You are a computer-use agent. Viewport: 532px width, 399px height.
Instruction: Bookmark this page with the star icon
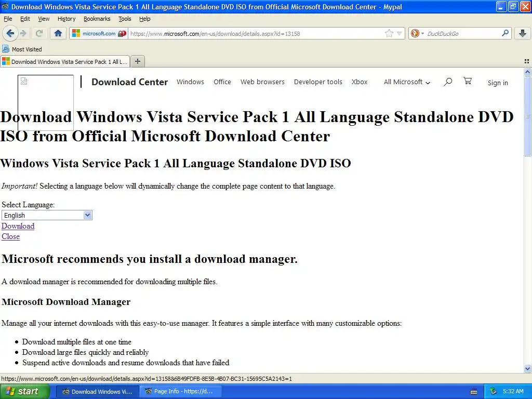pyautogui.click(x=389, y=33)
